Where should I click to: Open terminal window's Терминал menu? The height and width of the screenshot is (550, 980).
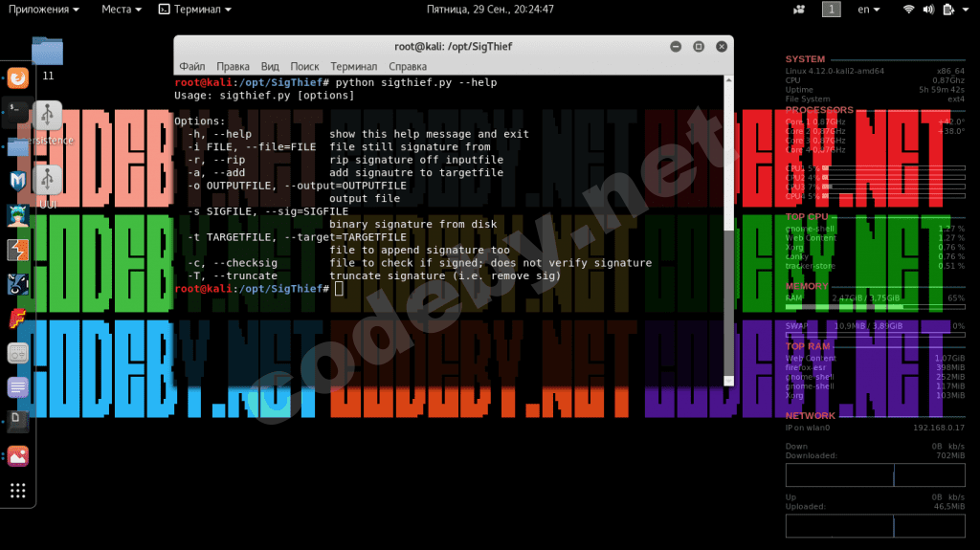click(x=354, y=66)
